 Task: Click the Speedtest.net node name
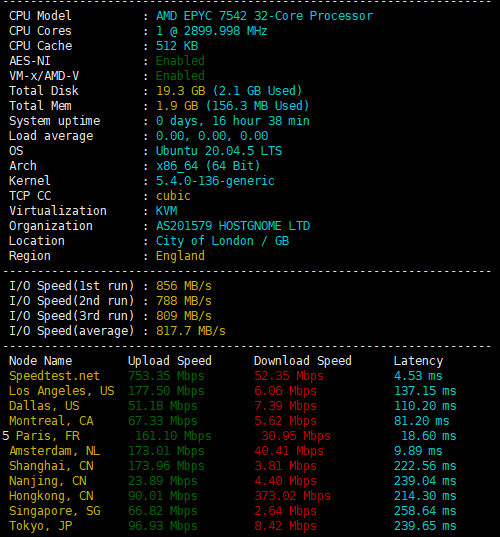[x=54, y=376]
